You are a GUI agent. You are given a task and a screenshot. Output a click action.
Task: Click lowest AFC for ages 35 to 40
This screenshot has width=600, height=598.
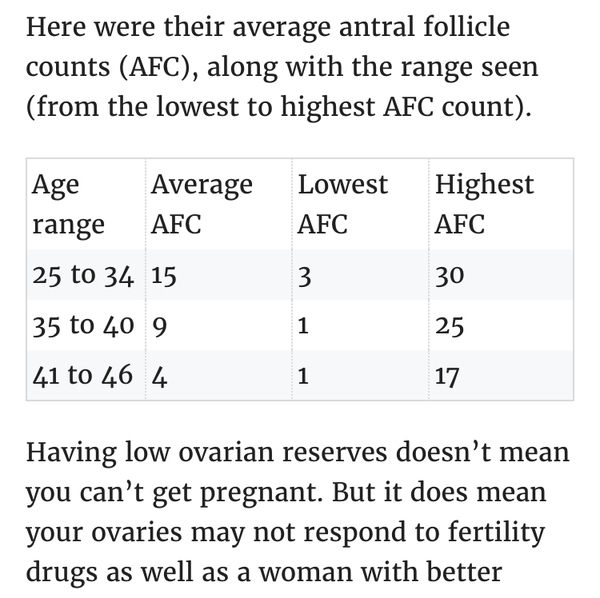pyautogui.click(x=304, y=326)
